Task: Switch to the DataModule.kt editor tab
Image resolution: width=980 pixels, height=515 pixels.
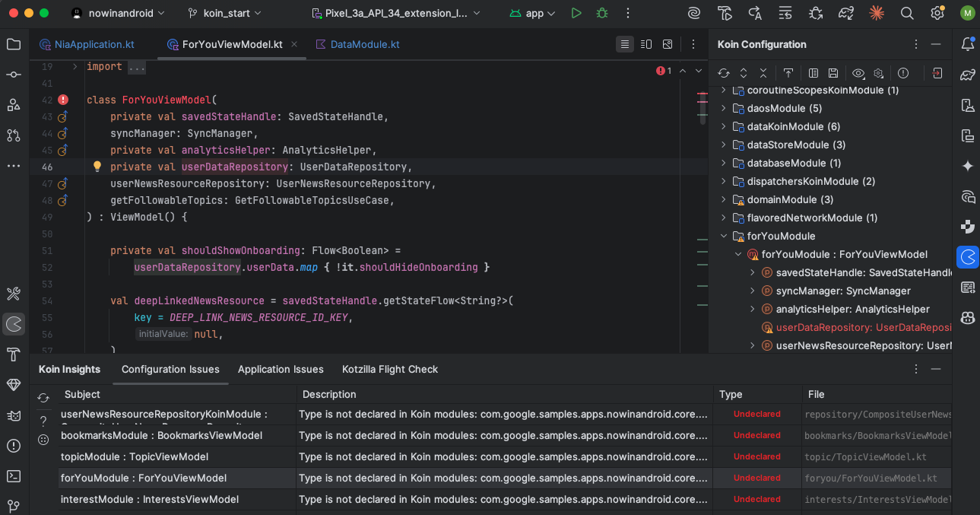Action: point(364,45)
